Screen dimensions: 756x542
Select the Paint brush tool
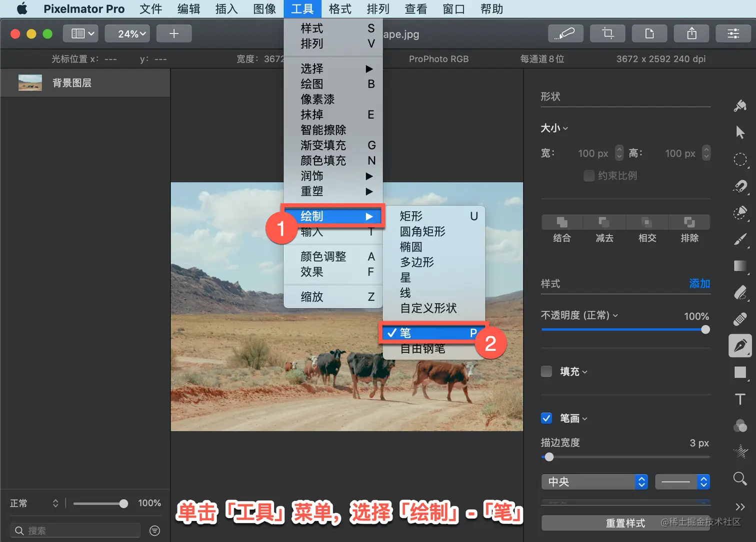pyautogui.click(x=740, y=239)
